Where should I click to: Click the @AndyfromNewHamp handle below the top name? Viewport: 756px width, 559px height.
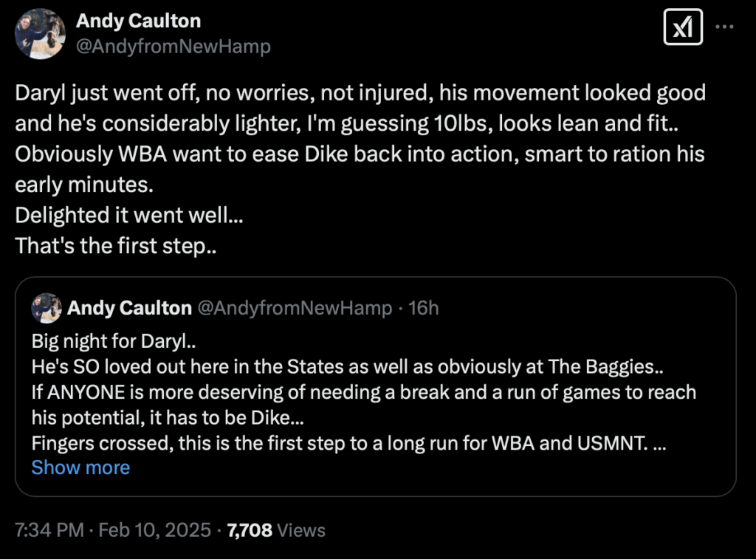click(173, 47)
